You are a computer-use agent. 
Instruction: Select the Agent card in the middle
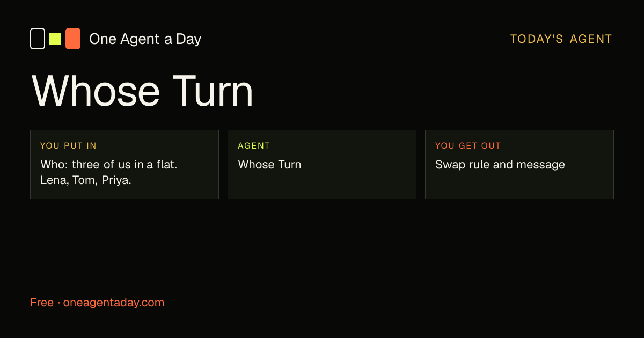tap(322, 164)
